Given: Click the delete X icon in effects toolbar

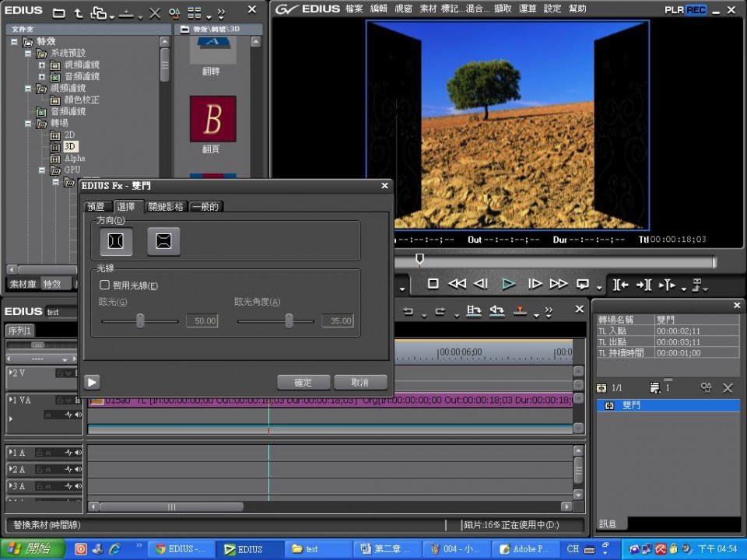Looking at the screenshot, I should pos(155,13).
